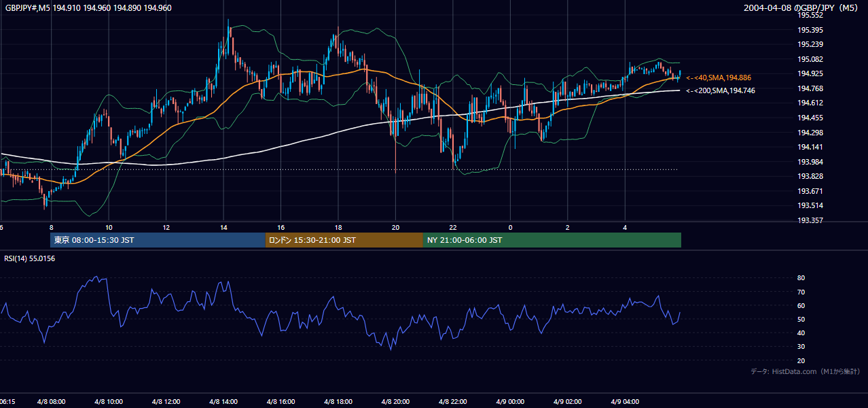Select the NY 21:00-06:00 JST session bar
The width and height of the screenshot is (868, 408).
point(552,240)
